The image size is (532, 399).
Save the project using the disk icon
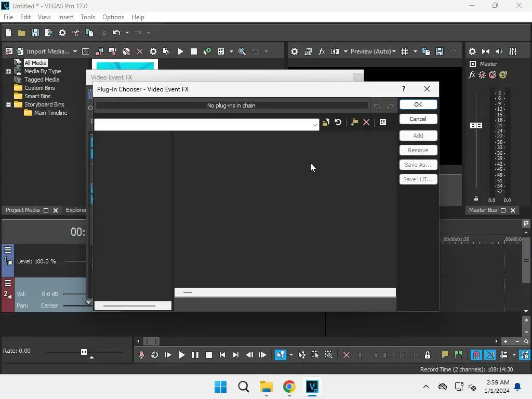(35, 33)
